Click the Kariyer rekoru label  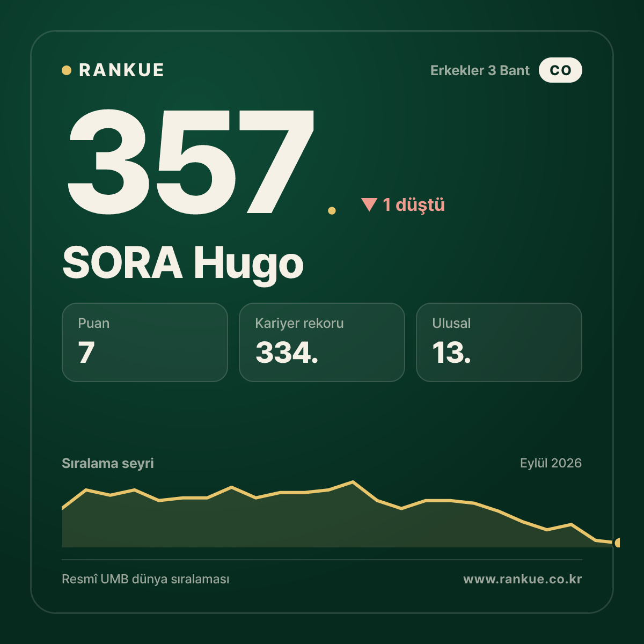pos(299,323)
